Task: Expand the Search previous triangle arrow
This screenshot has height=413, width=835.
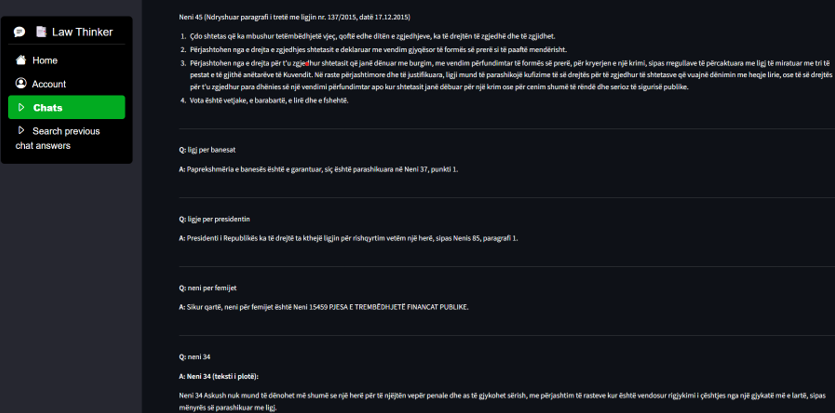Action: coord(21,131)
